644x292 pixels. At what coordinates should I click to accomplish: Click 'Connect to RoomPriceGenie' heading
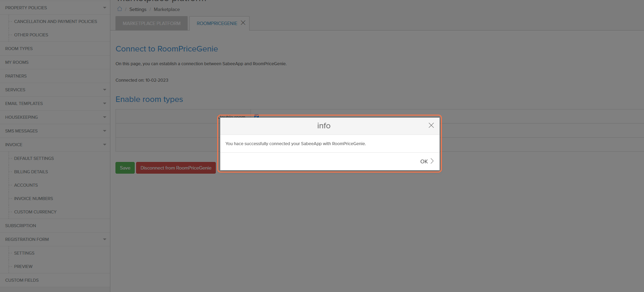(167, 49)
